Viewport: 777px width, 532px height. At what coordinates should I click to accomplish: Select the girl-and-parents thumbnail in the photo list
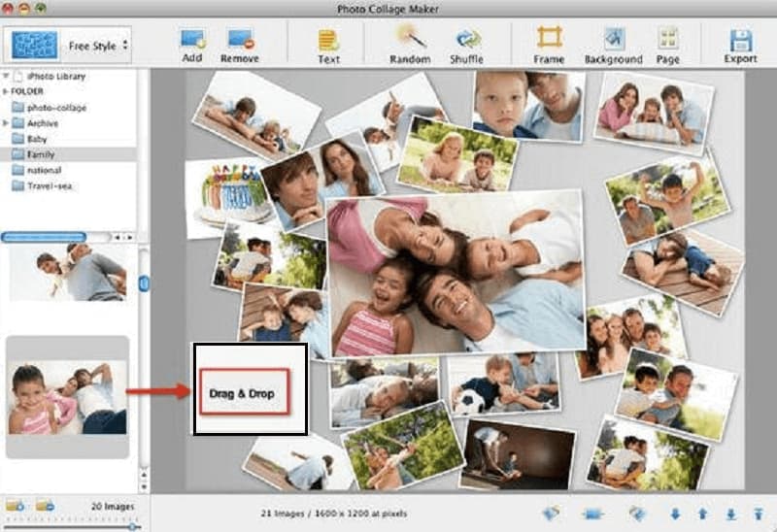coord(67,397)
